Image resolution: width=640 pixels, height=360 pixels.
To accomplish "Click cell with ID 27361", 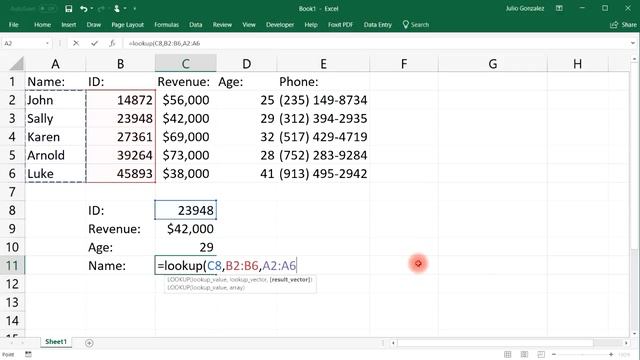I will coord(120,137).
